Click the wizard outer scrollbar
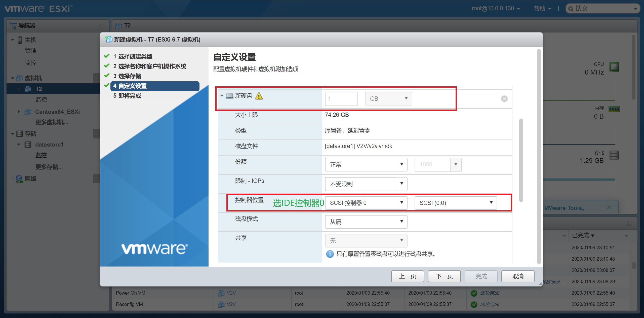 [539, 156]
